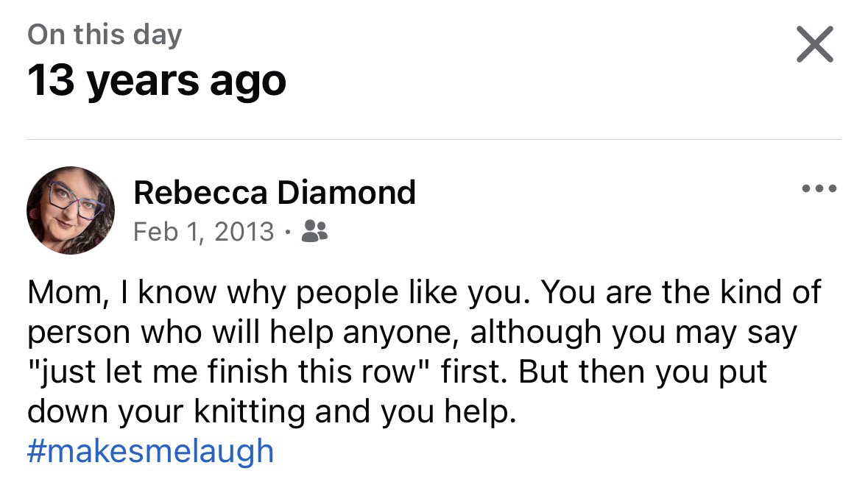868x482 pixels.
Task: Click the horizontal divider under the header
Action: pos(434,139)
